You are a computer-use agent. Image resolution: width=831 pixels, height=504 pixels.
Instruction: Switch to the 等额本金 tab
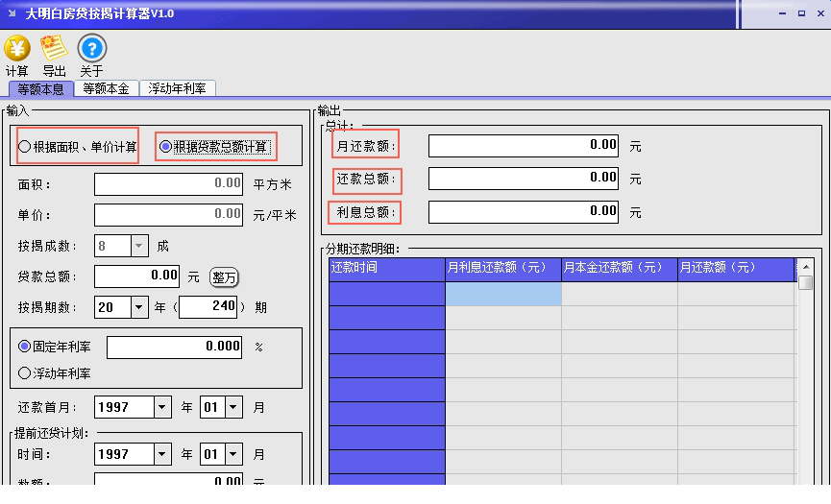point(107,88)
